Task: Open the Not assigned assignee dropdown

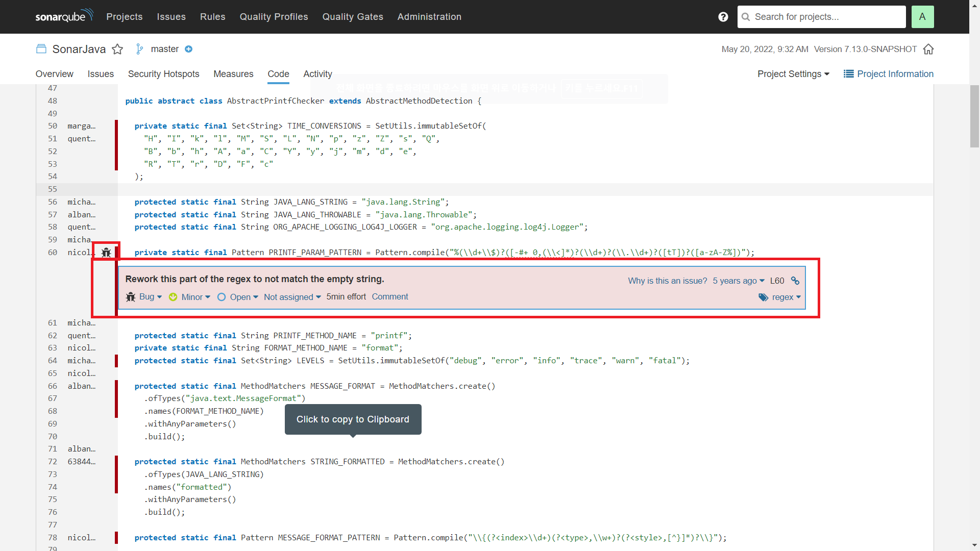Action: [x=292, y=297]
